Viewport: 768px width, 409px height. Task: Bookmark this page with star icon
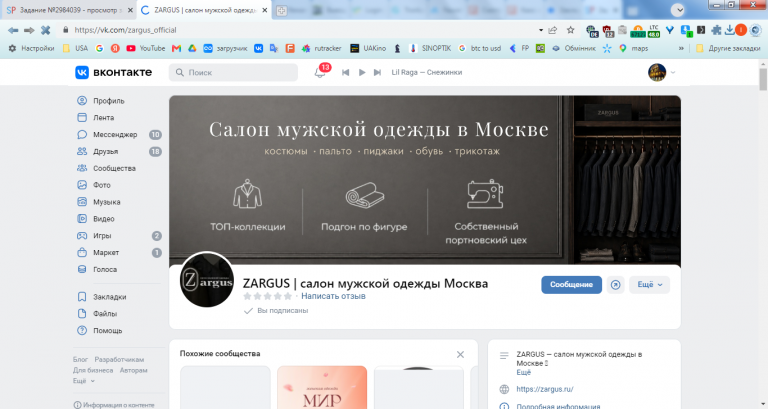pos(571,30)
